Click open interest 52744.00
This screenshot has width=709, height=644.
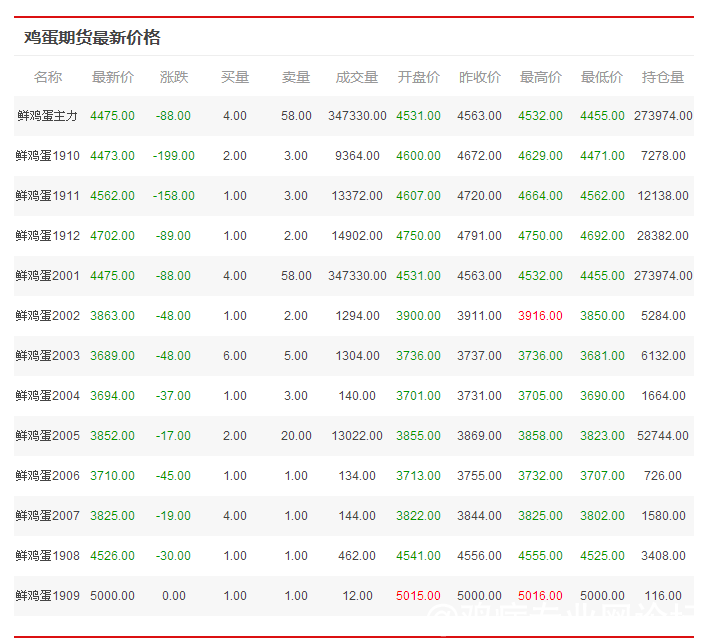(663, 436)
